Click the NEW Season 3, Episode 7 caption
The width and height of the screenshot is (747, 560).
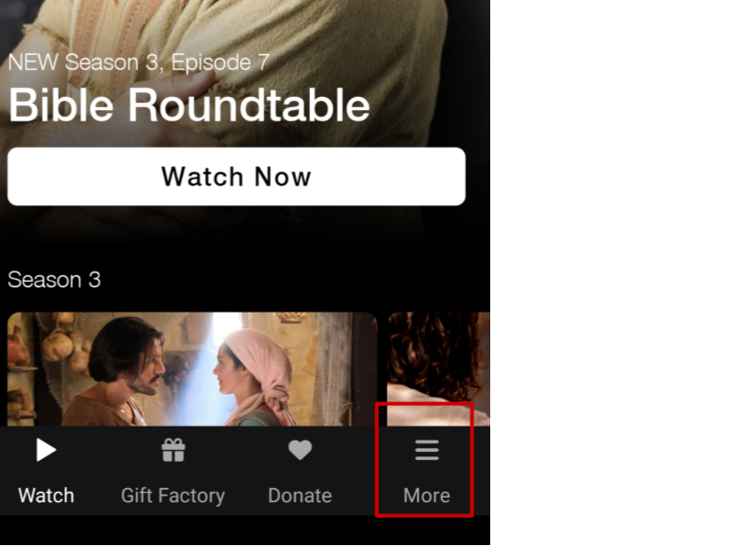[138, 63]
